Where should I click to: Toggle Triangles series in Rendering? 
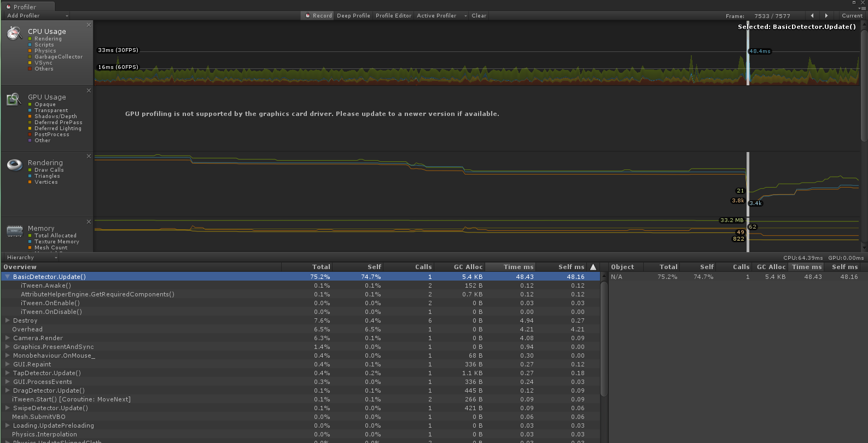pyautogui.click(x=30, y=176)
